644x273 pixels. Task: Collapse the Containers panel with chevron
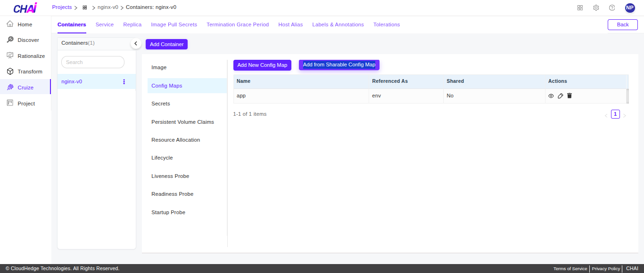click(x=136, y=43)
